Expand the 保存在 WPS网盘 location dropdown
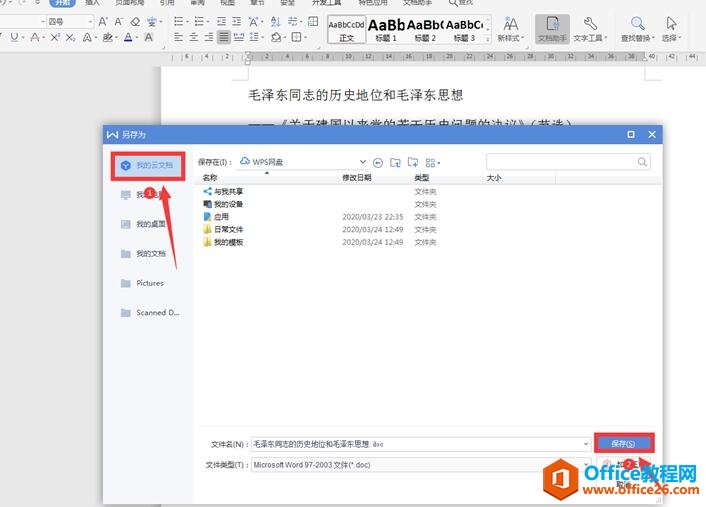Viewport: 706px width, 507px height. pos(363,162)
